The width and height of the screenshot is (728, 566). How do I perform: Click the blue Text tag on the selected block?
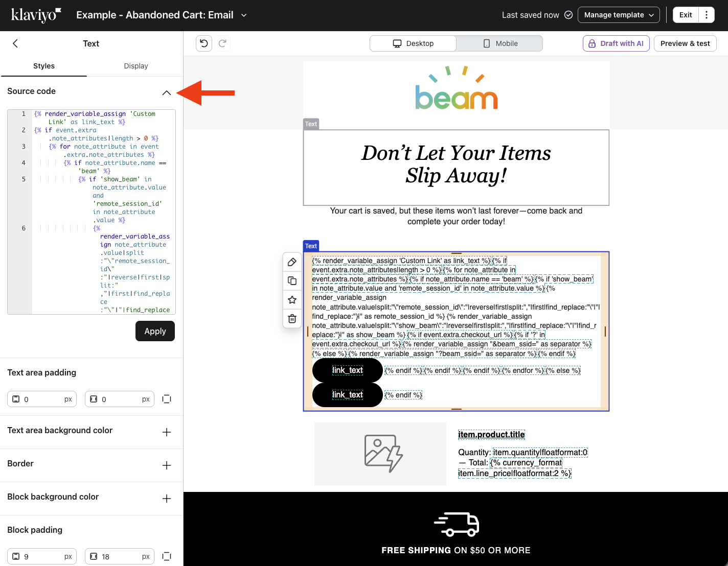(311, 246)
